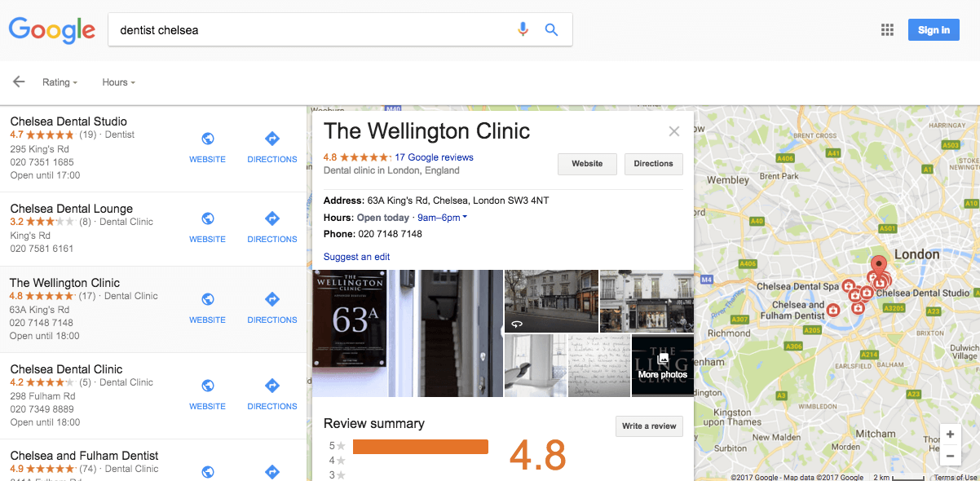Expand the 9am–6pm opening hours
This screenshot has height=481, width=980.
[x=442, y=218]
